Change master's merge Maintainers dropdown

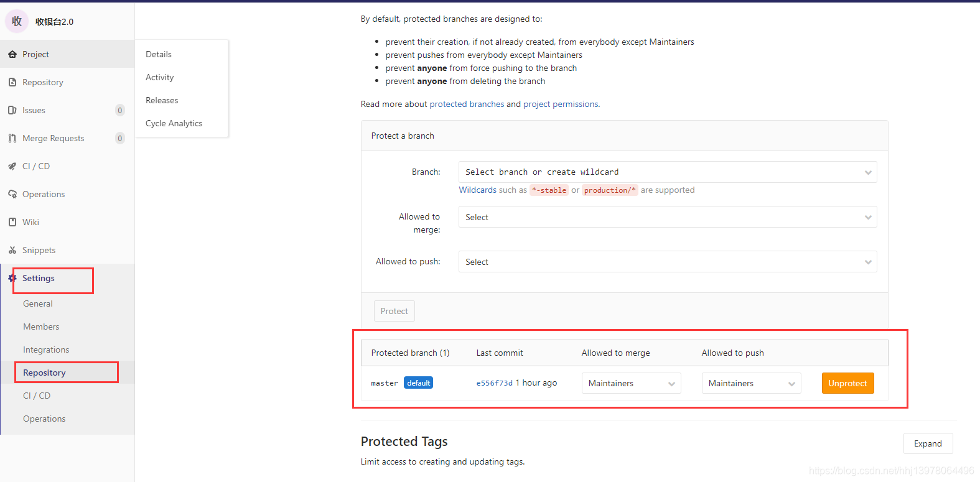(x=631, y=383)
